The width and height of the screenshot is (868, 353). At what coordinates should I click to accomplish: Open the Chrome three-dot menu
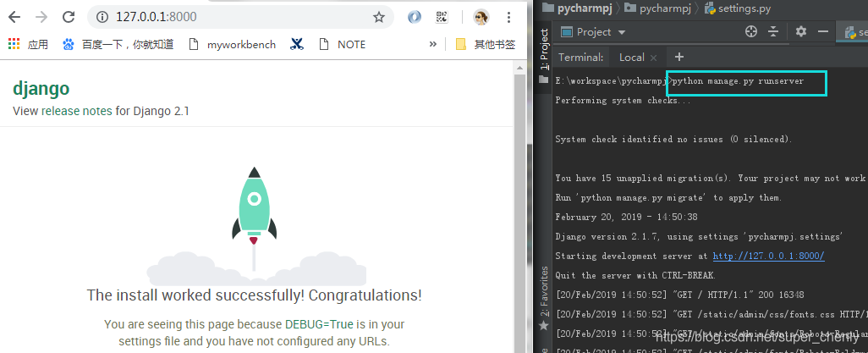(x=508, y=17)
